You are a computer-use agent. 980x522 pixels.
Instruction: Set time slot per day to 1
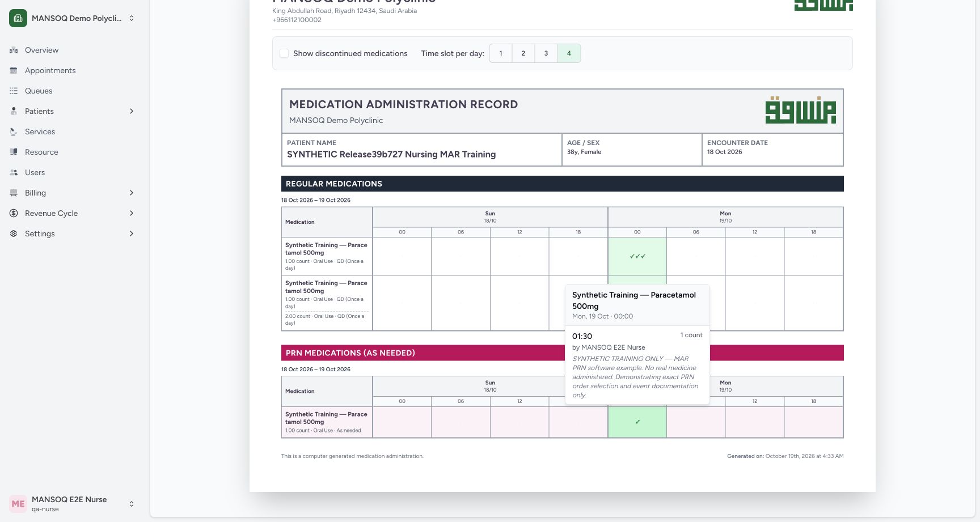pyautogui.click(x=501, y=53)
